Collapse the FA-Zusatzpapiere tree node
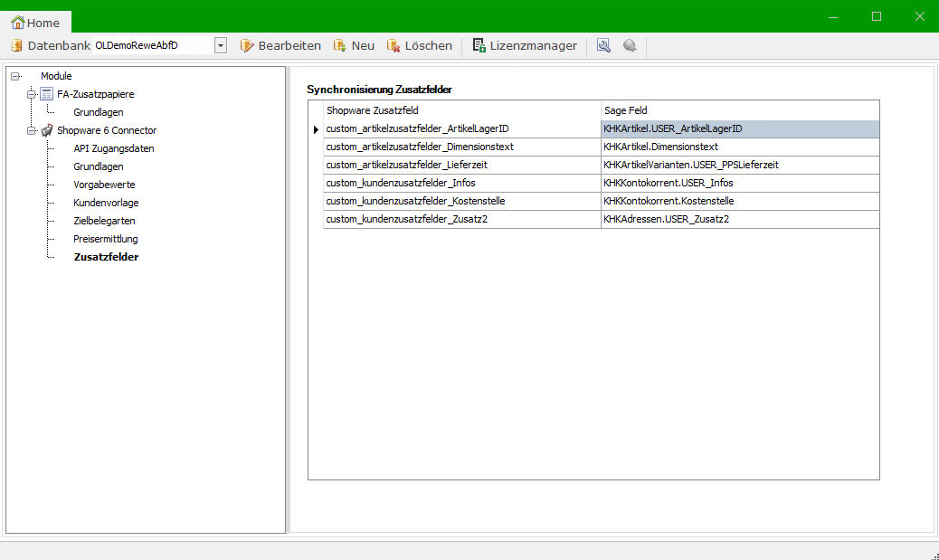 33,94
